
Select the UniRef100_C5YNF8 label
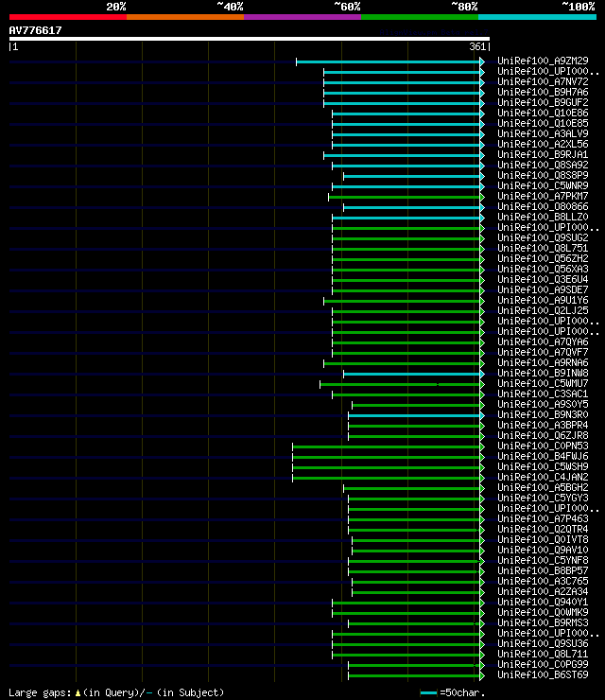[543, 561]
